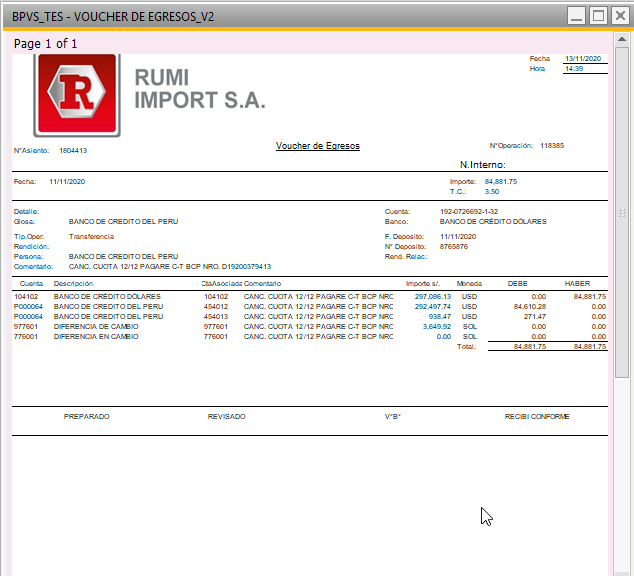Click the HABER column header
The image size is (634, 576).
pos(577,284)
